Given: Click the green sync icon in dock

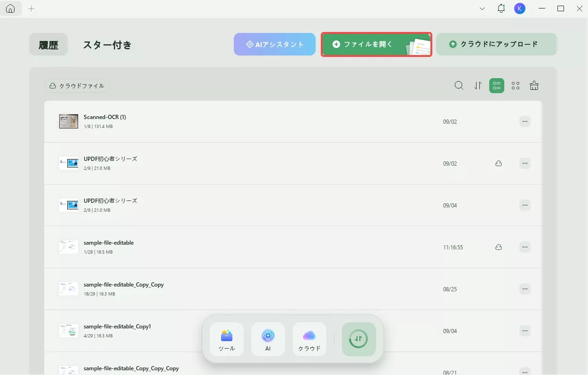Looking at the screenshot, I should 358,339.
